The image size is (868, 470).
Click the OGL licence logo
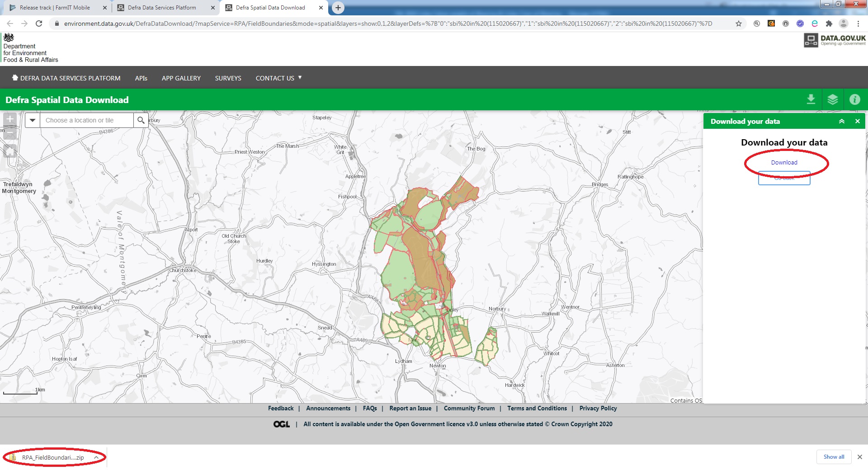click(281, 424)
